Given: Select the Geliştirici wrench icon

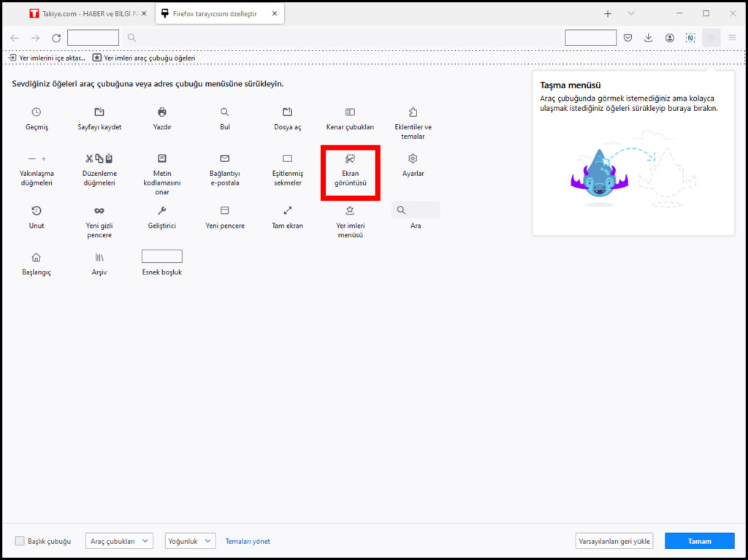Looking at the screenshot, I should [162, 210].
